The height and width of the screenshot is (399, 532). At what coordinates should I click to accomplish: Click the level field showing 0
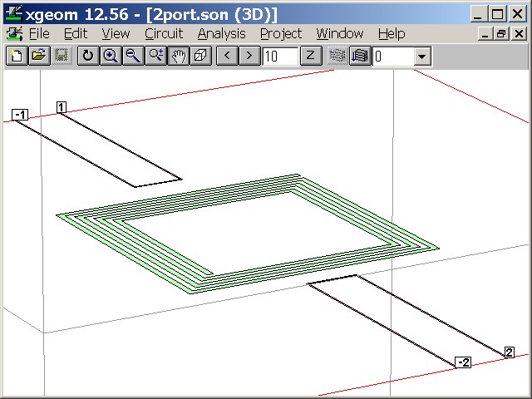[393, 57]
